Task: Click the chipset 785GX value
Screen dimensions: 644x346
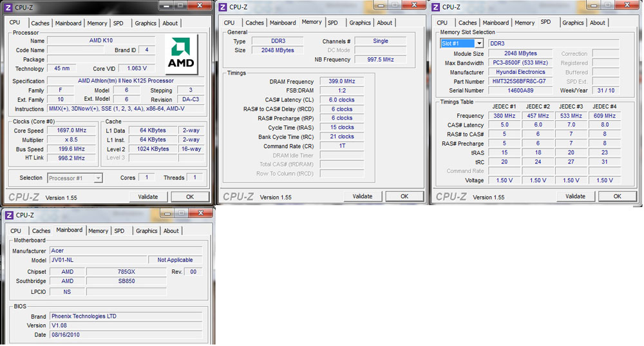Action: [126, 272]
